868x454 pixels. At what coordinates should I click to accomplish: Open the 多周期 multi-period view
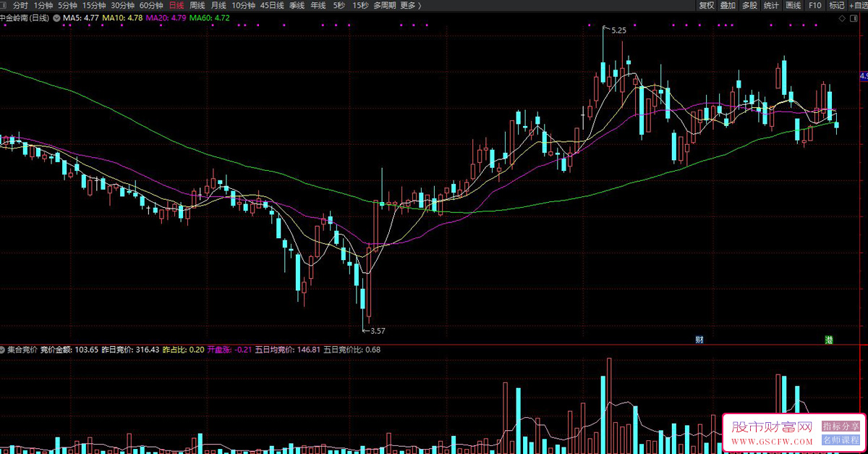(385, 5)
